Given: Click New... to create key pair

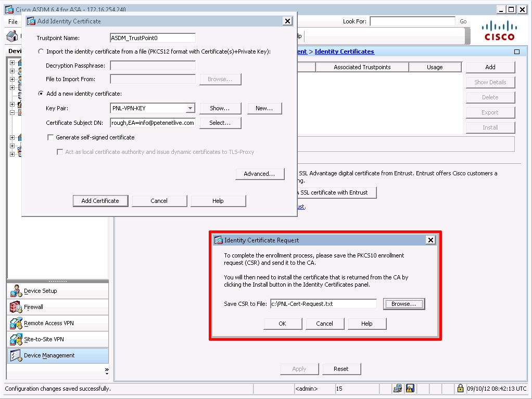Looking at the screenshot, I should (x=264, y=109).
